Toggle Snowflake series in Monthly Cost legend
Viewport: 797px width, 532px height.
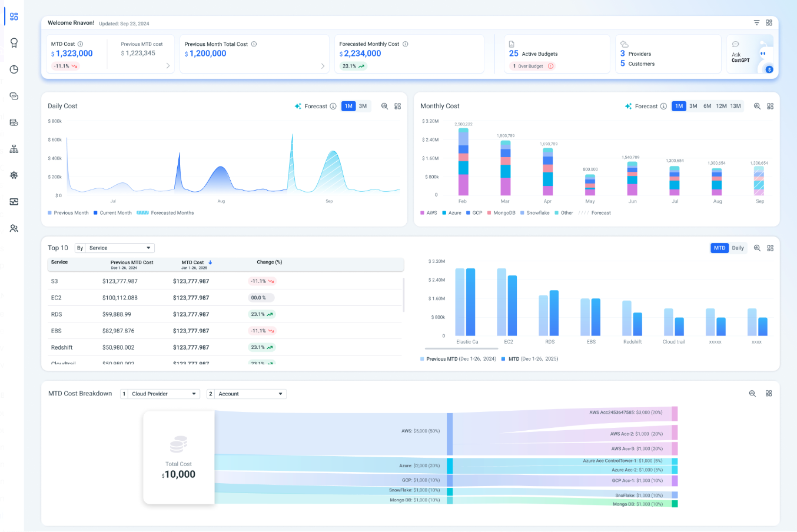535,213
